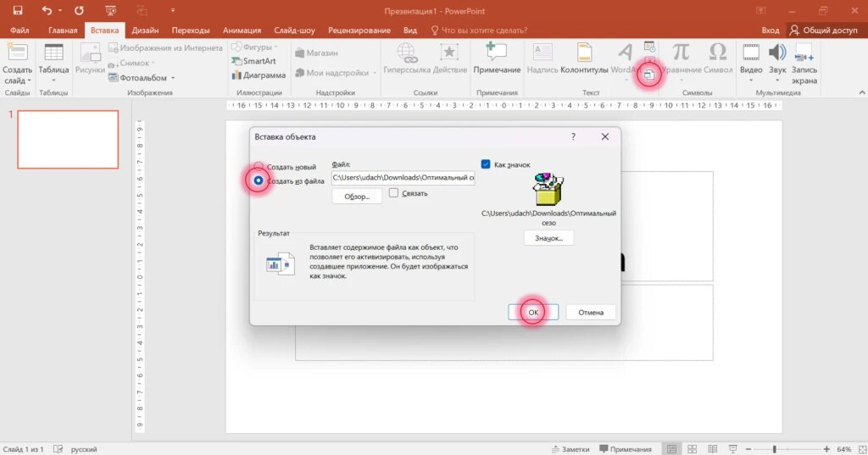Add a Comment (Примечание) from ribbon
This screenshot has height=455, width=868.
[x=497, y=58]
